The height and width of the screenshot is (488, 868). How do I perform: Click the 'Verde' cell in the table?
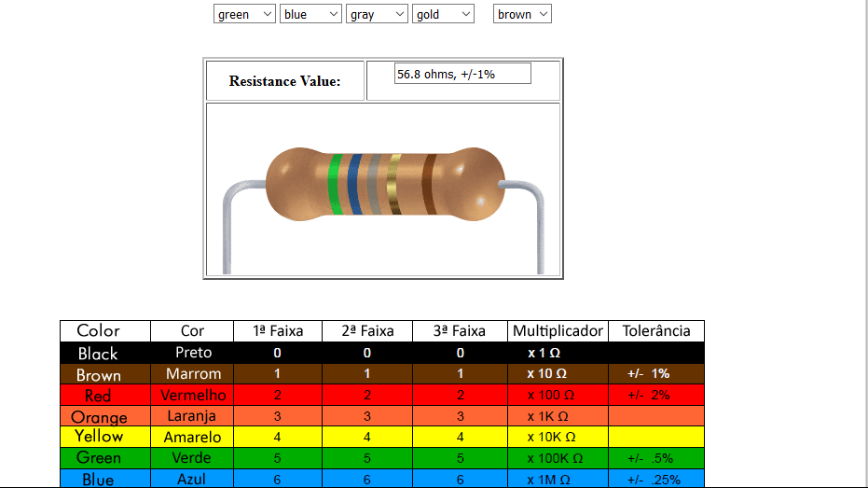click(x=192, y=458)
